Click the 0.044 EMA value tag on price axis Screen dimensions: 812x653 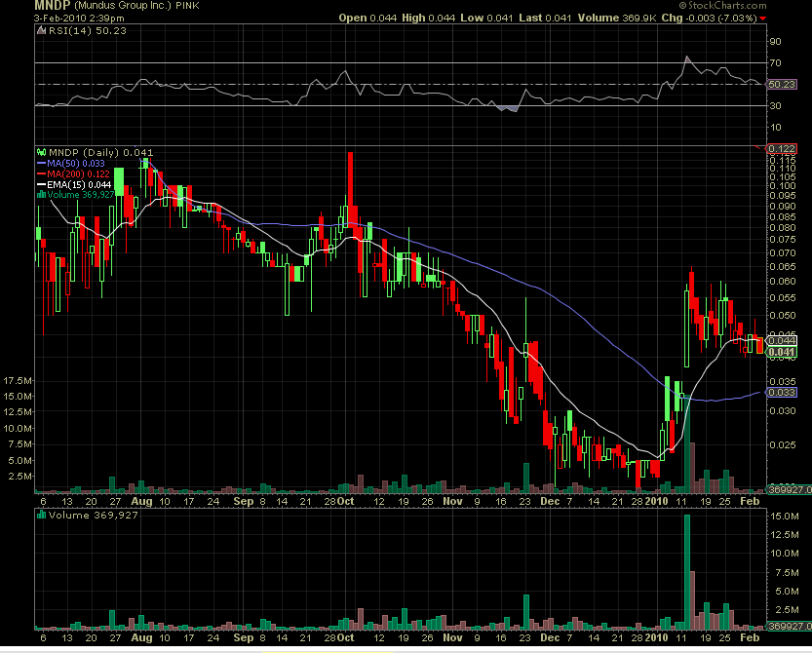(782, 340)
